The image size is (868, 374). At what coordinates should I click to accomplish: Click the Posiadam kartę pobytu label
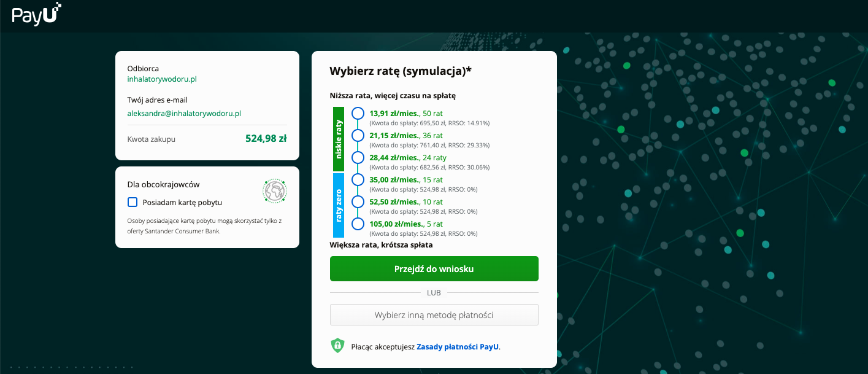point(182,202)
